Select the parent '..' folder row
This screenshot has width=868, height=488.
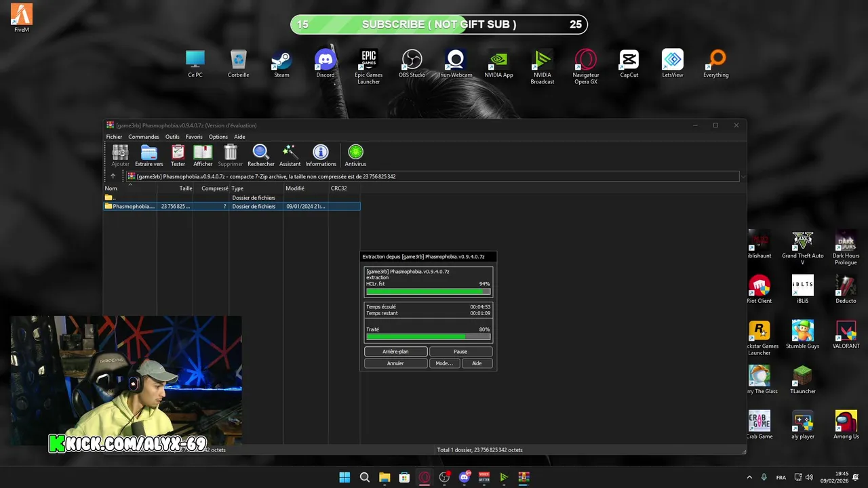pos(231,198)
